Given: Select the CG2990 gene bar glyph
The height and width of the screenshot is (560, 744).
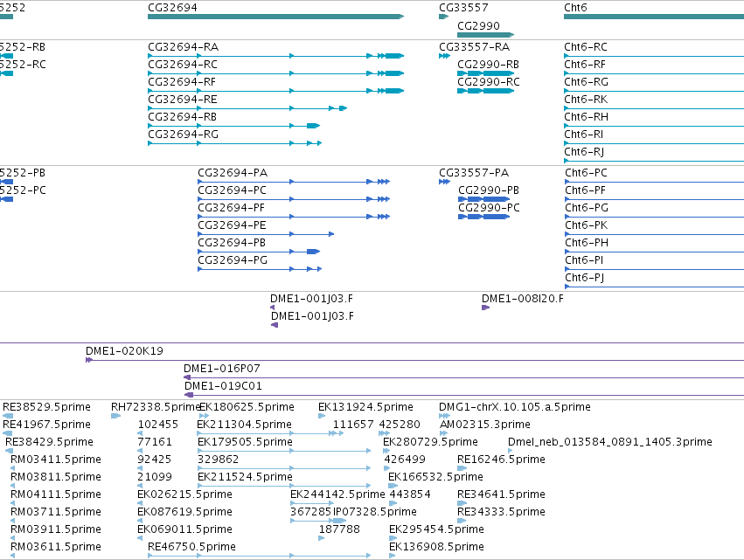Looking at the screenshot, I should (x=485, y=35).
